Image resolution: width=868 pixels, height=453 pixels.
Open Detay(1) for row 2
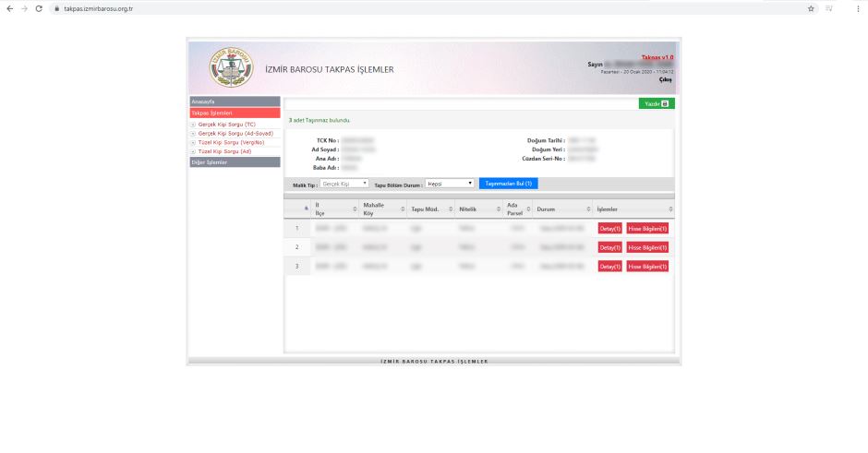pos(610,247)
